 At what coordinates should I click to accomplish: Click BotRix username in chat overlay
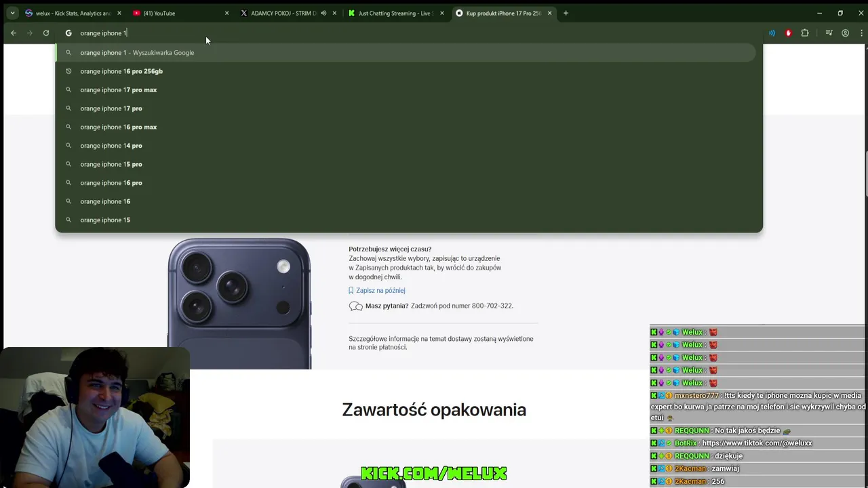686,443
